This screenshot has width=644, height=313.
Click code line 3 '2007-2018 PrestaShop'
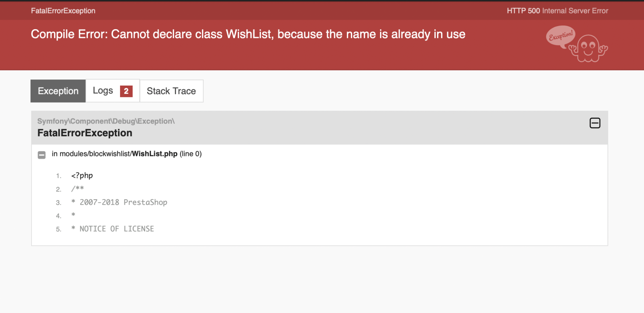(119, 202)
